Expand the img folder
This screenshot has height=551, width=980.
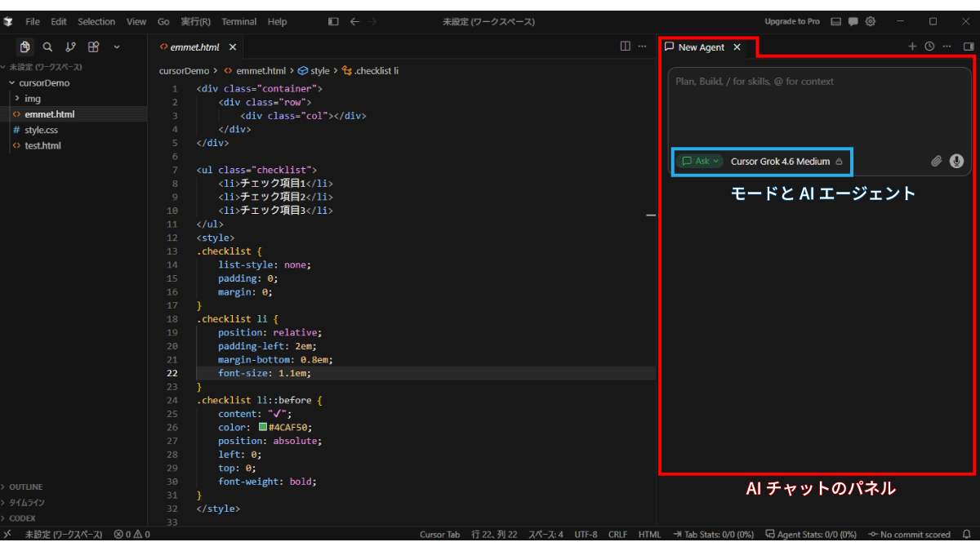click(x=74, y=99)
